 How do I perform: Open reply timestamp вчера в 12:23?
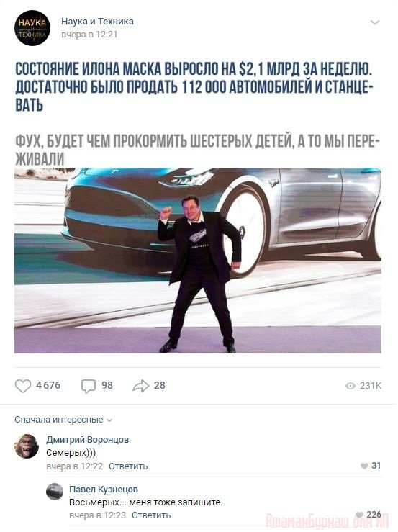pos(97,515)
